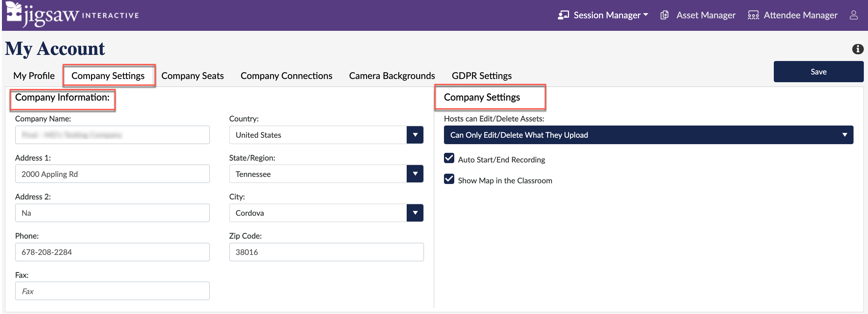Switch to the Company Seats tab
This screenshot has height=314, width=868.
click(192, 76)
